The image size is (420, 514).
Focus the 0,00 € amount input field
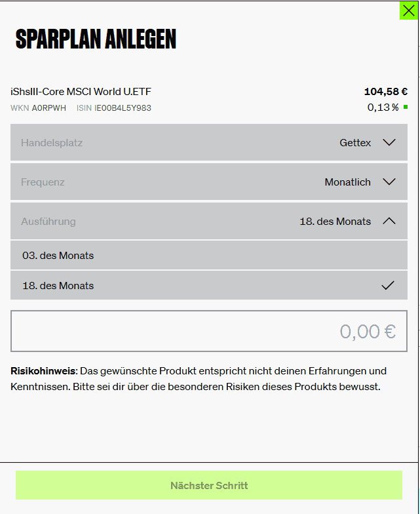click(209, 331)
